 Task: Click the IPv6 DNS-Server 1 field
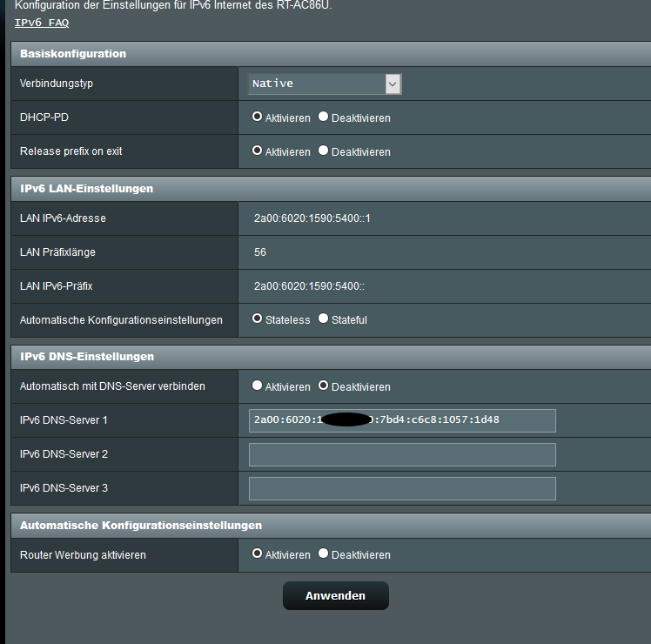(x=402, y=420)
